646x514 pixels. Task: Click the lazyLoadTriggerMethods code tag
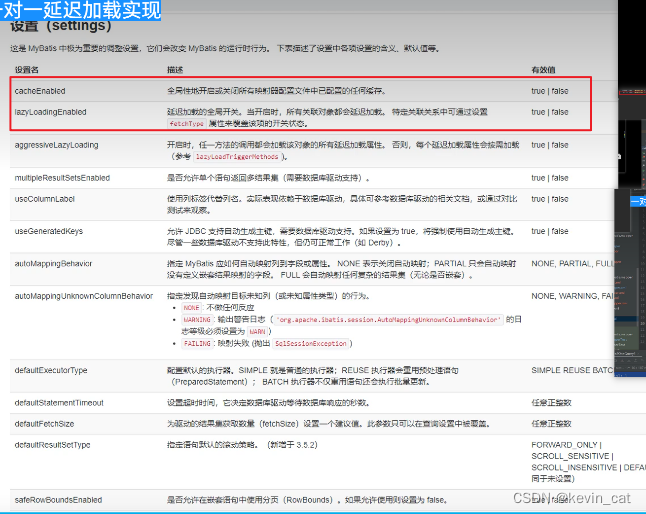[x=237, y=157]
